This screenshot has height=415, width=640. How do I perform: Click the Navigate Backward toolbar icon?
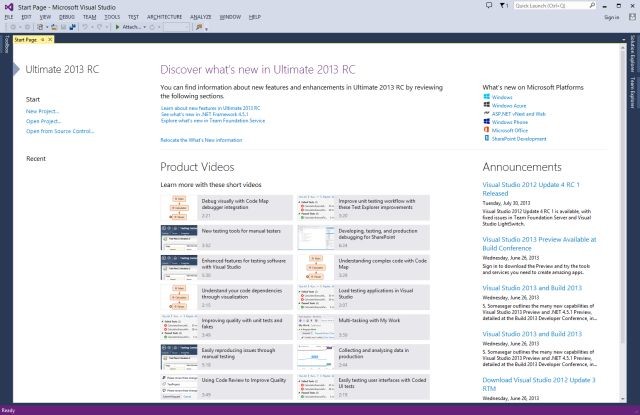(13, 27)
